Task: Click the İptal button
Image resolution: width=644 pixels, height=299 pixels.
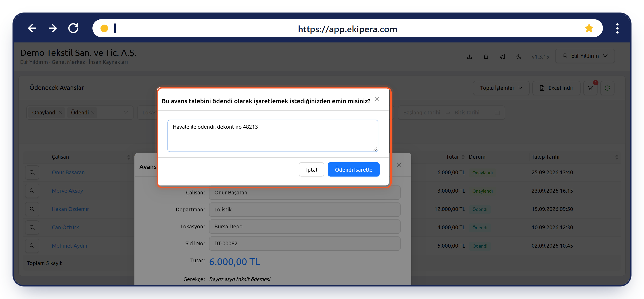Action: coord(311,169)
